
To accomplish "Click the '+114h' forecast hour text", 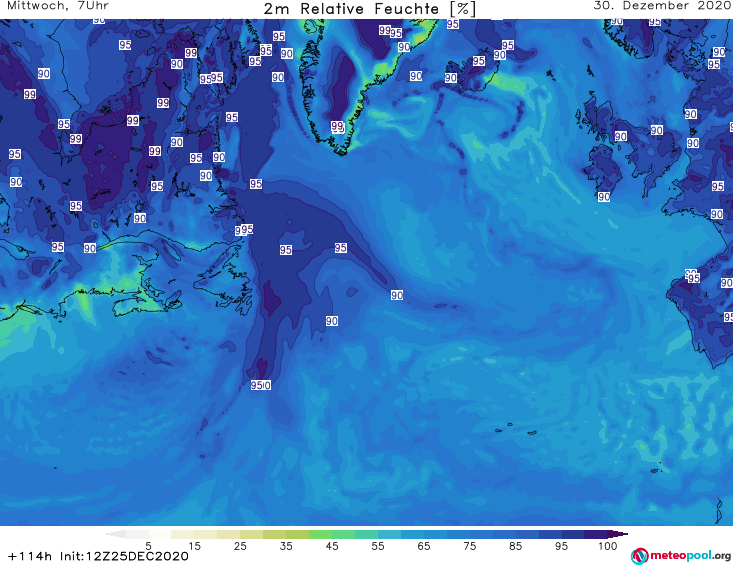I will tap(30, 556).
